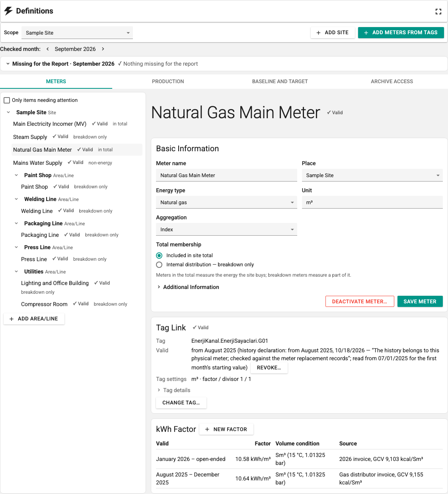Select Natural Gas Main Meter in tree
The width and height of the screenshot is (448, 494).
pos(77,150)
